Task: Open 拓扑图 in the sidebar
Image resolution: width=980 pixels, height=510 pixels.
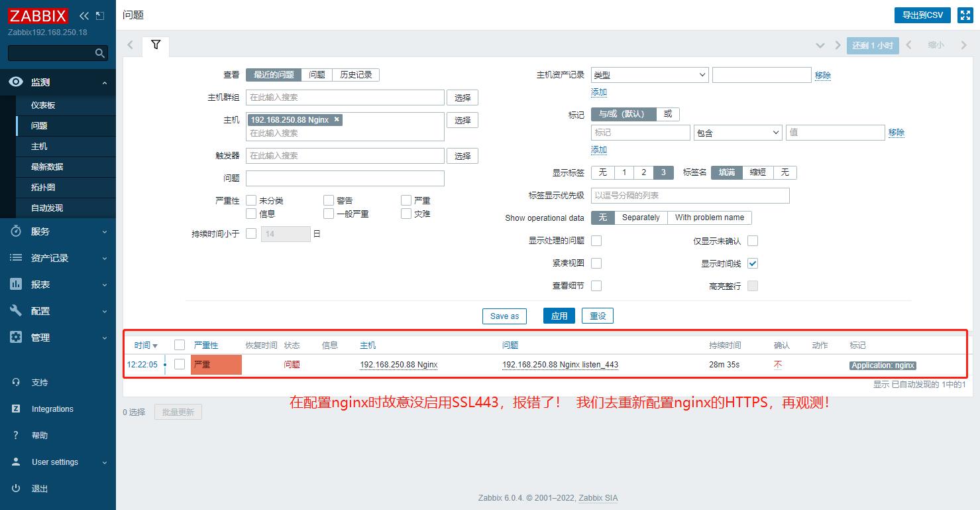Action: [43, 188]
